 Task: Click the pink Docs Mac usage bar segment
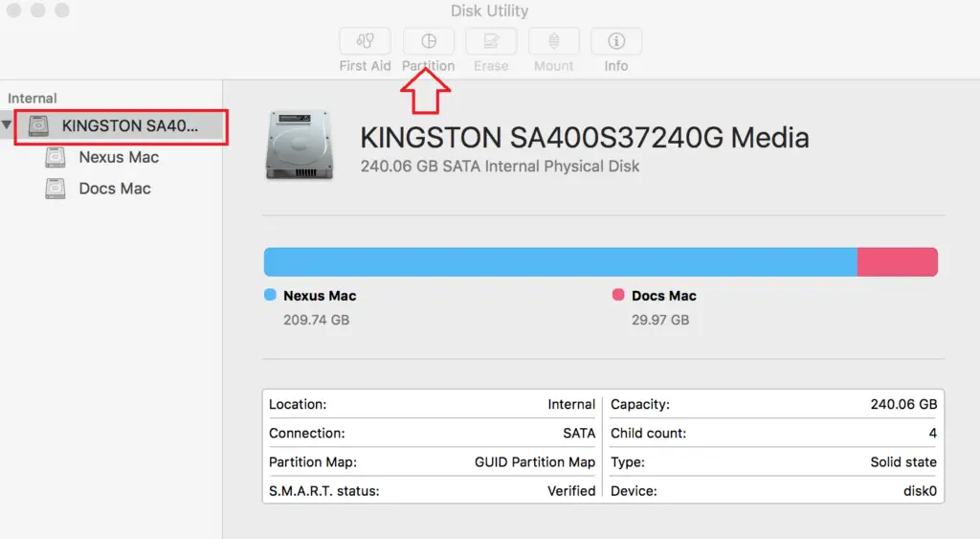click(x=898, y=262)
